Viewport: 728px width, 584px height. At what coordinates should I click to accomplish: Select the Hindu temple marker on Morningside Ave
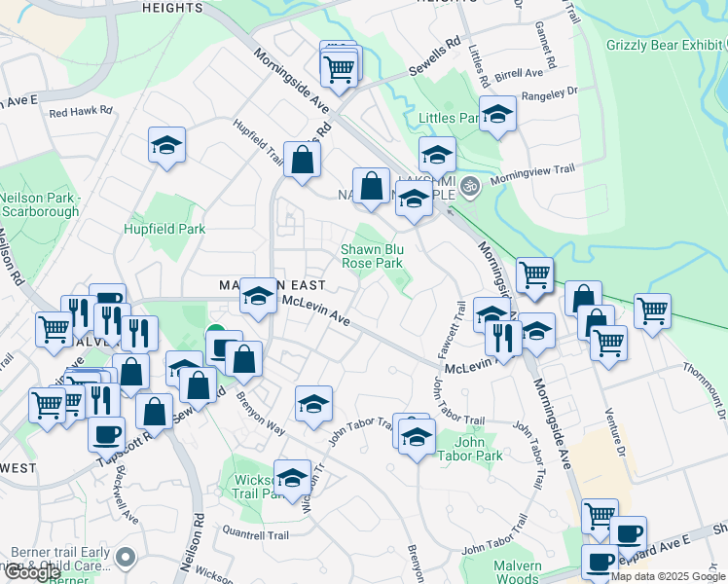pyautogui.click(x=469, y=186)
